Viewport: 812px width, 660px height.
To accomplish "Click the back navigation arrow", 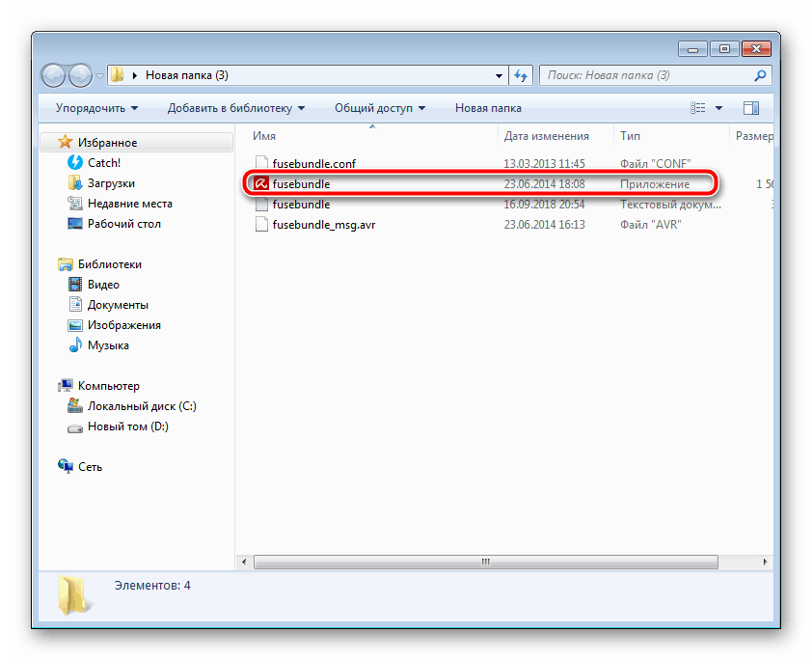I will (54, 75).
